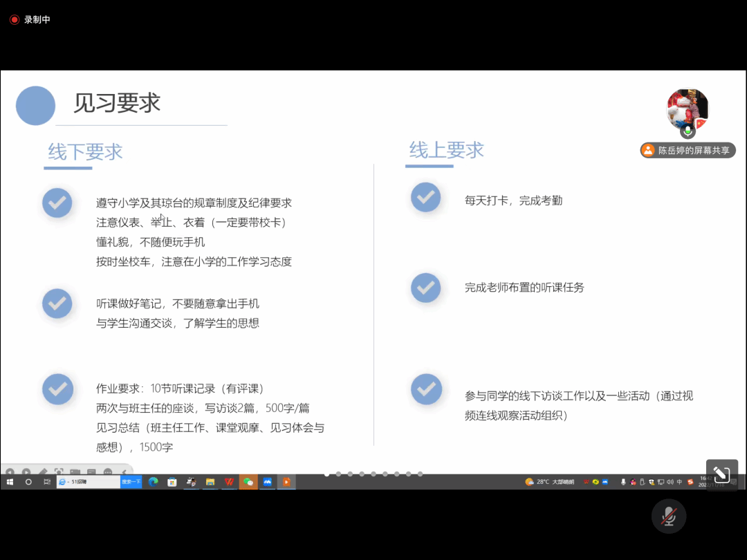The image size is (747, 560).
Task: Open Microsoft Store from the taskbar
Action: 172,482
